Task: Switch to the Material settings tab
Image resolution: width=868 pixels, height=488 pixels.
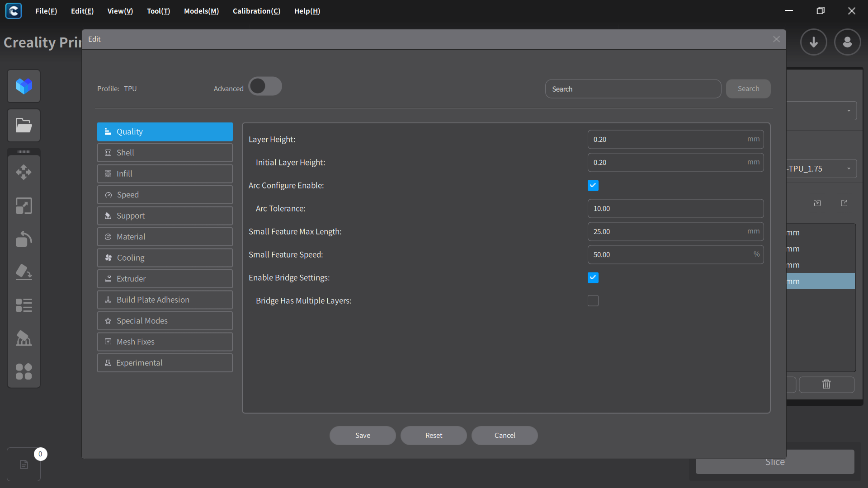Action: (165, 237)
